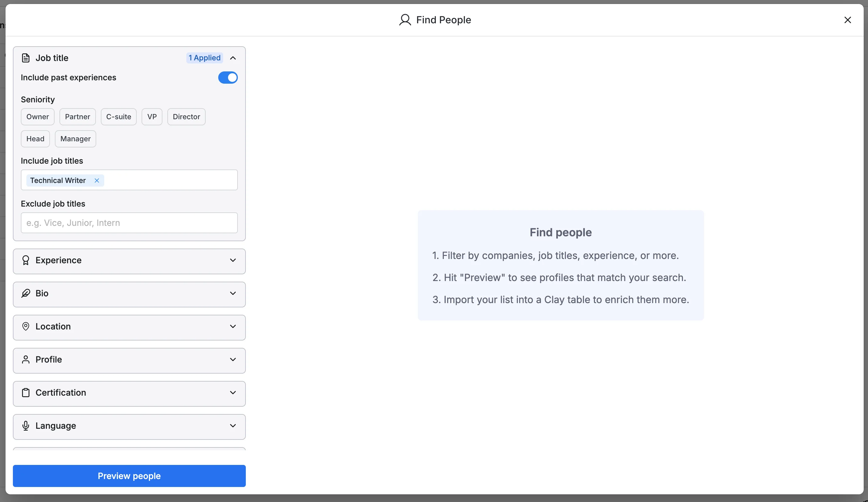868x502 pixels.
Task: Click the Location map pin icon
Action: coord(25,326)
